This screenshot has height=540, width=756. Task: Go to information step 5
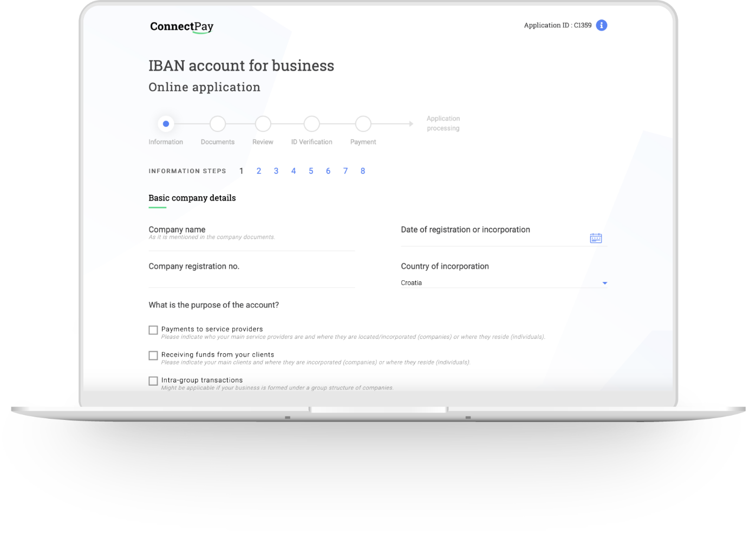pyautogui.click(x=311, y=171)
